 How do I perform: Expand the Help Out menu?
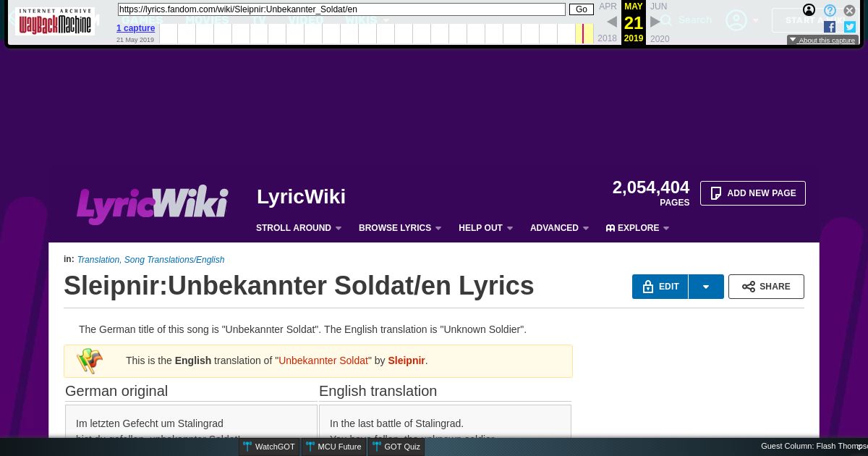[x=486, y=228]
